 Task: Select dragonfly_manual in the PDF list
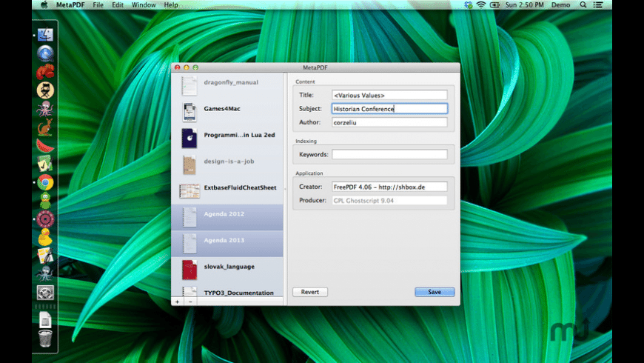click(227, 85)
